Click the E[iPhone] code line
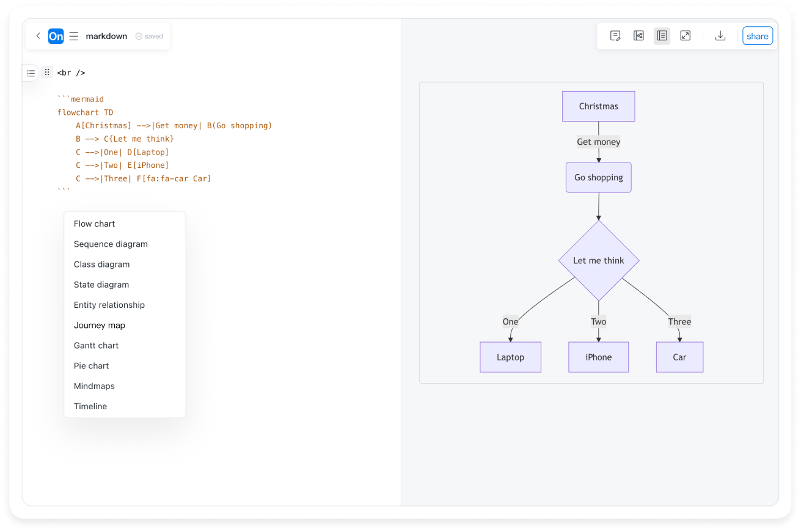 coord(122,166)
